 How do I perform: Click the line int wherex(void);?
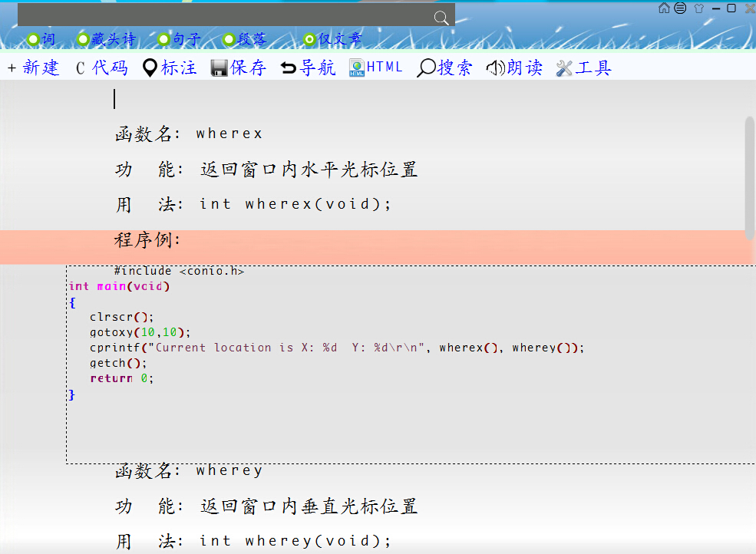tap(295, 204)
